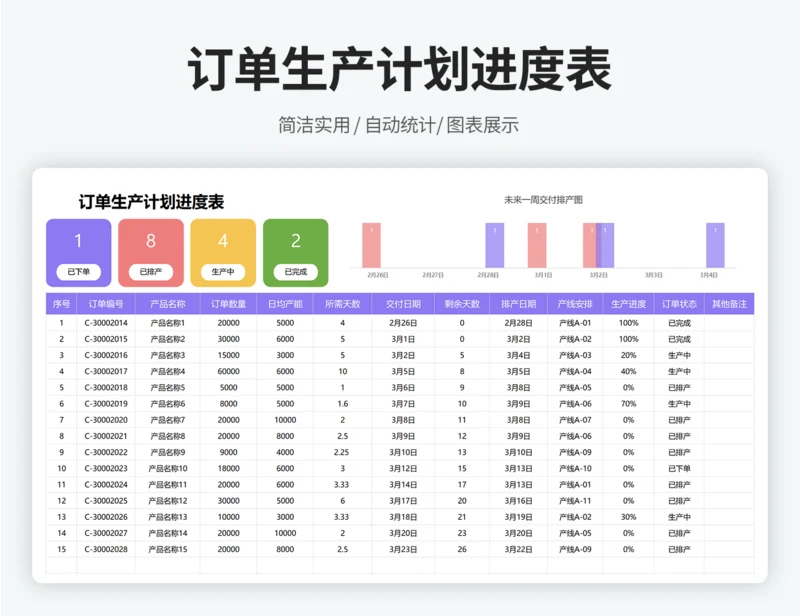
Task: Click the pink bar above 2月26日
Action: pos(371,245)
